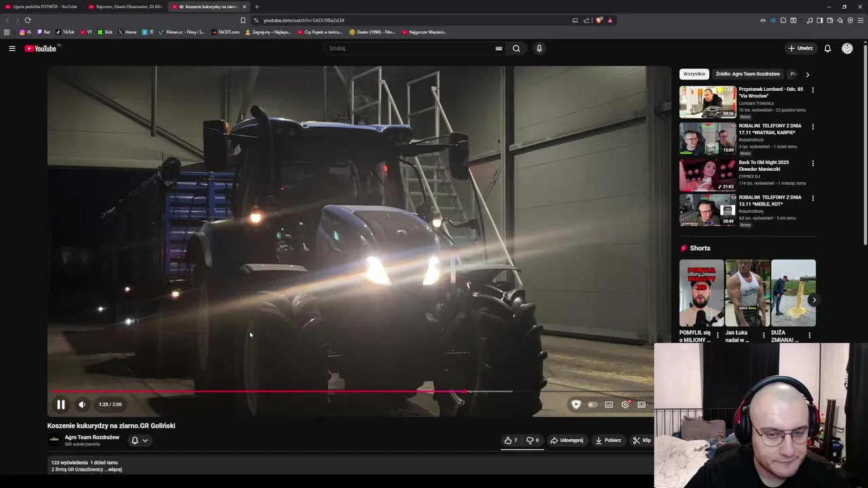The image size is (868, 488).
Task: Open the TikTok bookmark
Action: click(x=65, y=32)
